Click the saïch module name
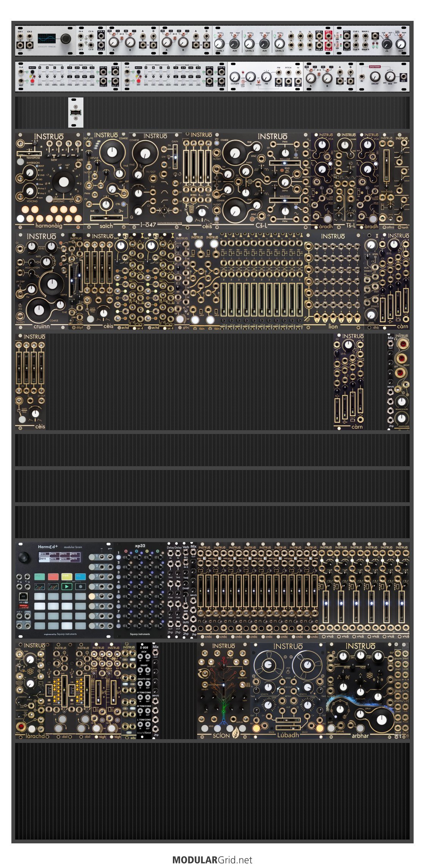425x868 pixels. coord(106,226)
